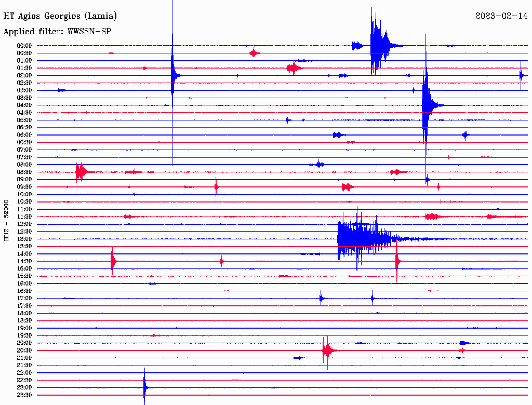Click the 03:30 time label
Viewport: 532px width, 405px height.
click(x=24, y=98)
